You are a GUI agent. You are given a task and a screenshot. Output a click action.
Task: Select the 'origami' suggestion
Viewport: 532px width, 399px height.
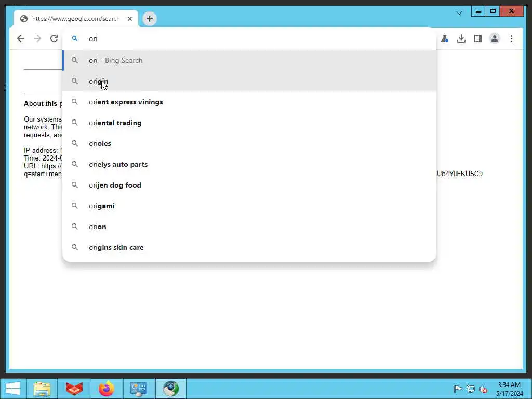pos(249,206)
